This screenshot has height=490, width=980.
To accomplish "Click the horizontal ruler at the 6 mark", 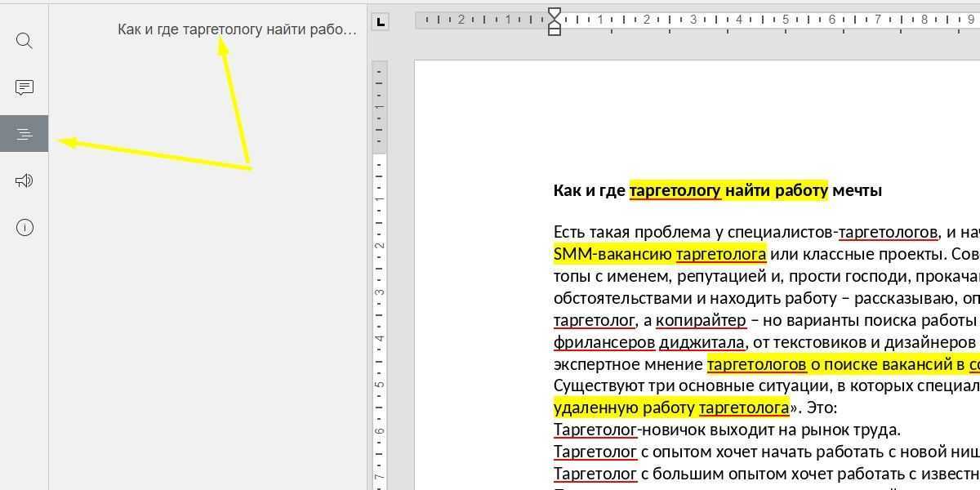I will [x=832, y=20].
